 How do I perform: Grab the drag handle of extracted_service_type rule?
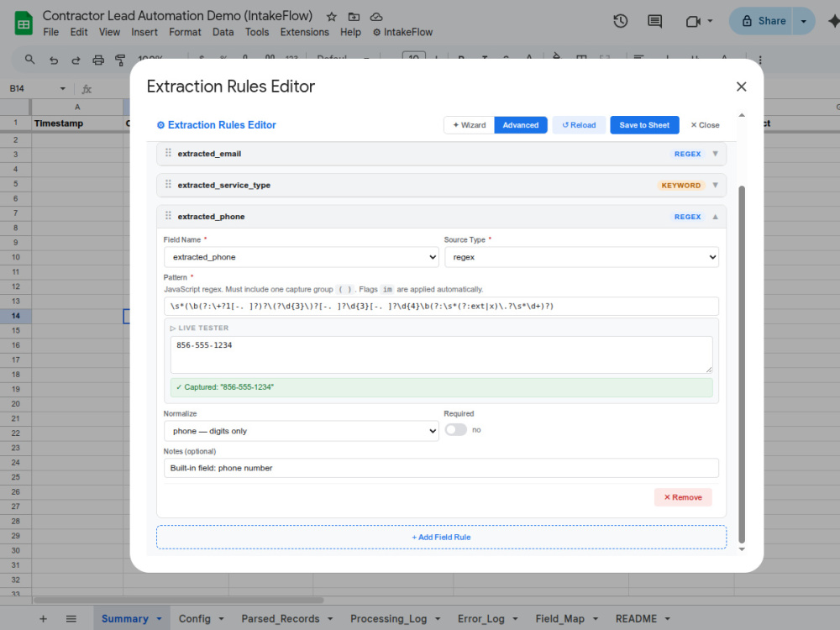tap(168, 184)
